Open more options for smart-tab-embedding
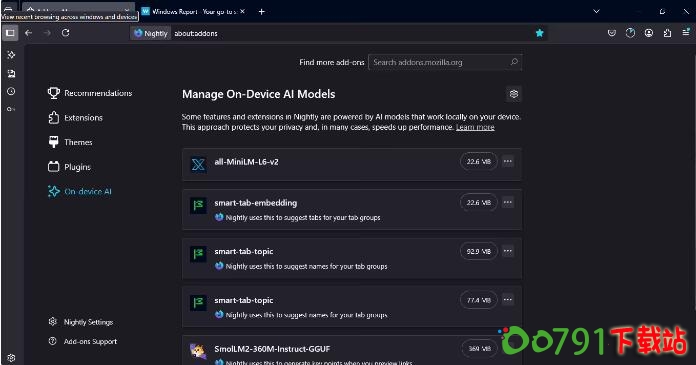 click(508, 202)
